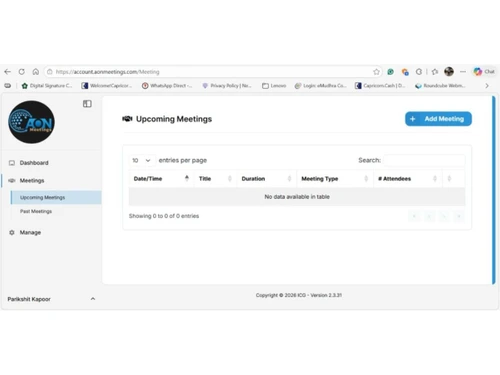Open the entries per page dropdown

(x=141, y=160)
